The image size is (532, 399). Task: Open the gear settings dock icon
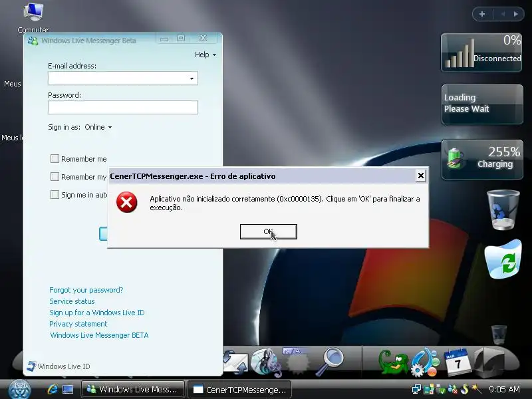click(425, 362)
